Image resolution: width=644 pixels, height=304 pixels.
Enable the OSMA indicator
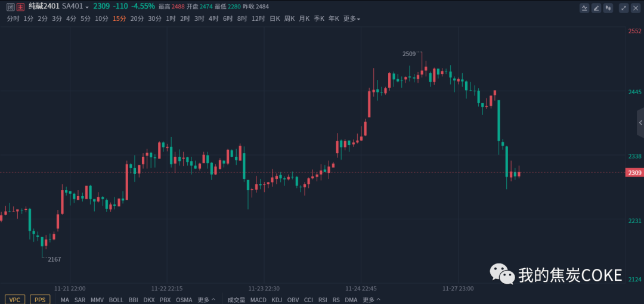pos(184,300)
